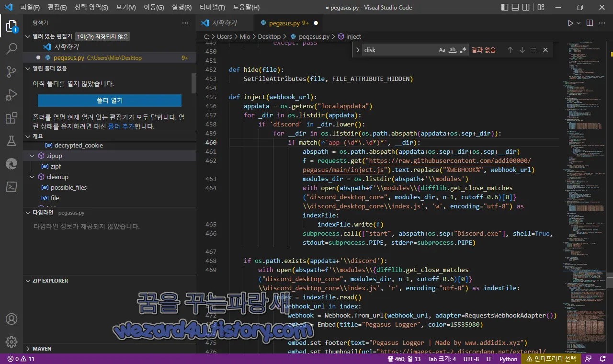Open the 탐색기 views and more actions menu
This screenshot has height=364, width=613.
[x=185, y=23]
